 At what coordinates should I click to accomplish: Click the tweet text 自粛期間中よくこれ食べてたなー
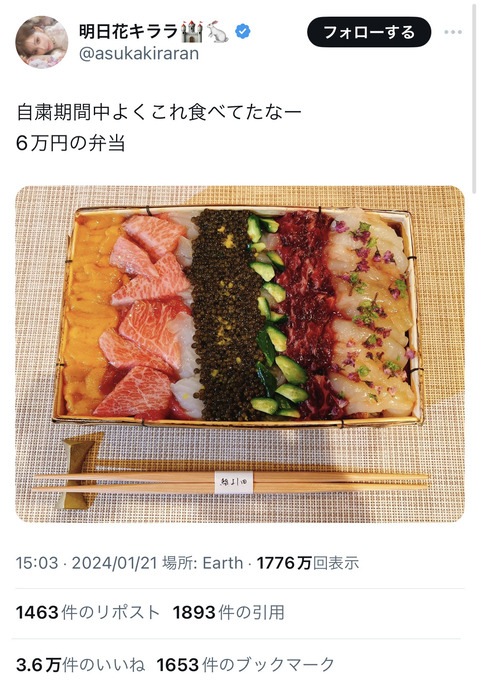pyautogui.click(x=159, y=112)
